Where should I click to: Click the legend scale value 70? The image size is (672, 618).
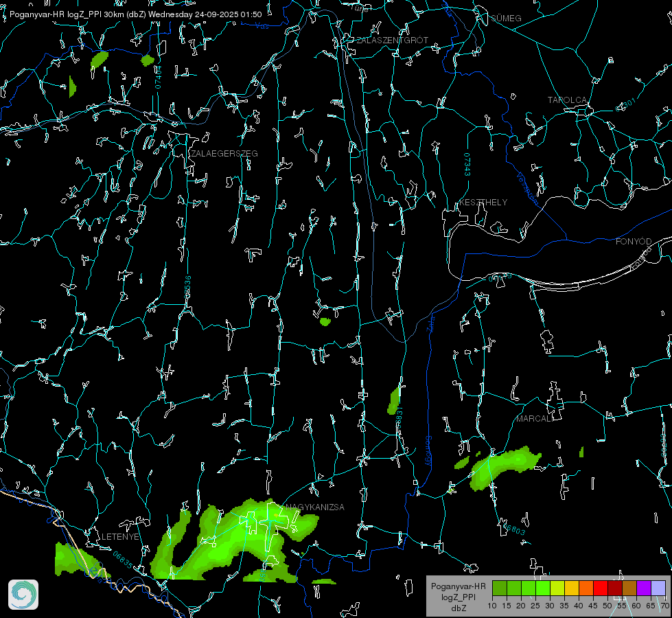click(x=664, y=606)
